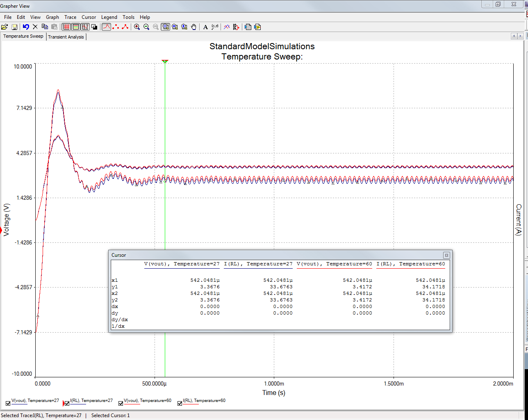528x420 pixels.
Task: Open the File menu
Action: click(8, 17)
